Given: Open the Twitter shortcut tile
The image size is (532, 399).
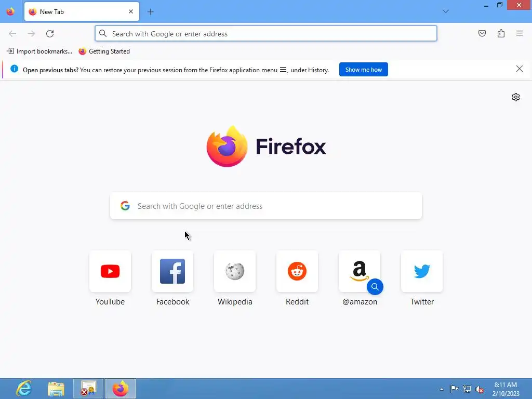Looking at the screenshot, I should coord(422,271).
